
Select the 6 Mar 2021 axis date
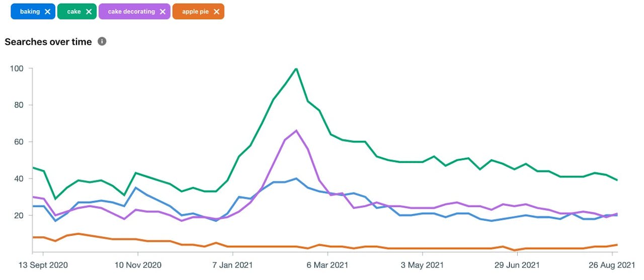click(328, 265)
